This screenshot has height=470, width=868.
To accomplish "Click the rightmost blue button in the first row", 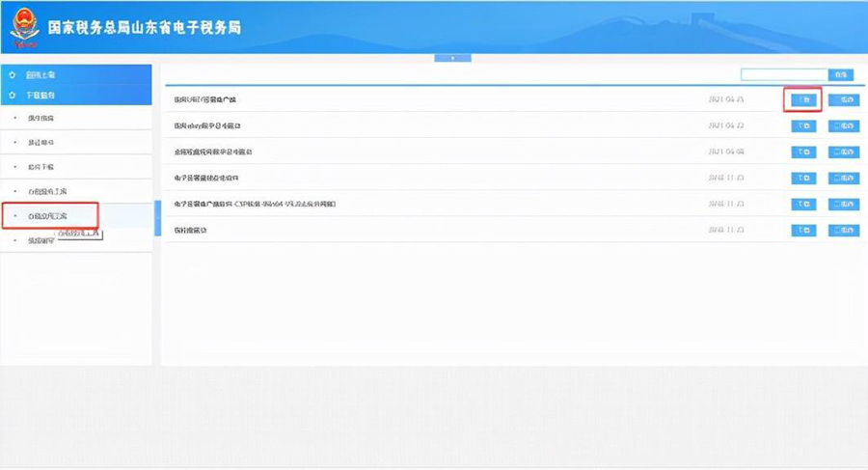I will (844, 99).
